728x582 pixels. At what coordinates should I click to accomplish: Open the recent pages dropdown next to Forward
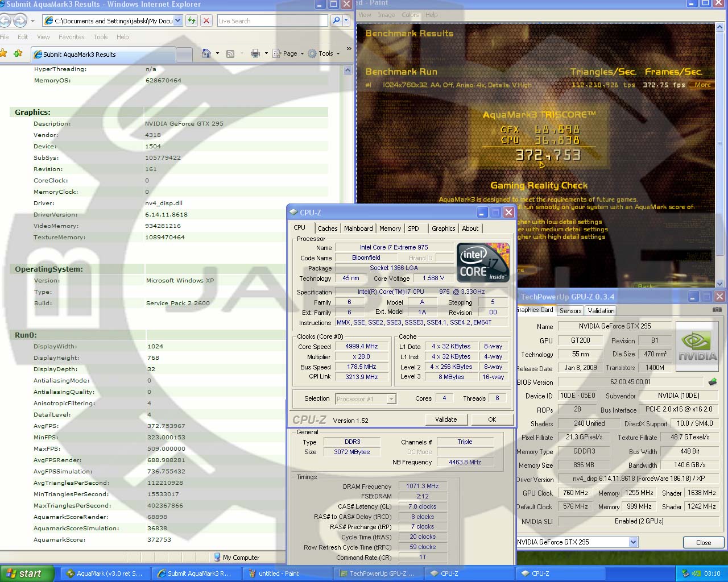pos(32,21)
